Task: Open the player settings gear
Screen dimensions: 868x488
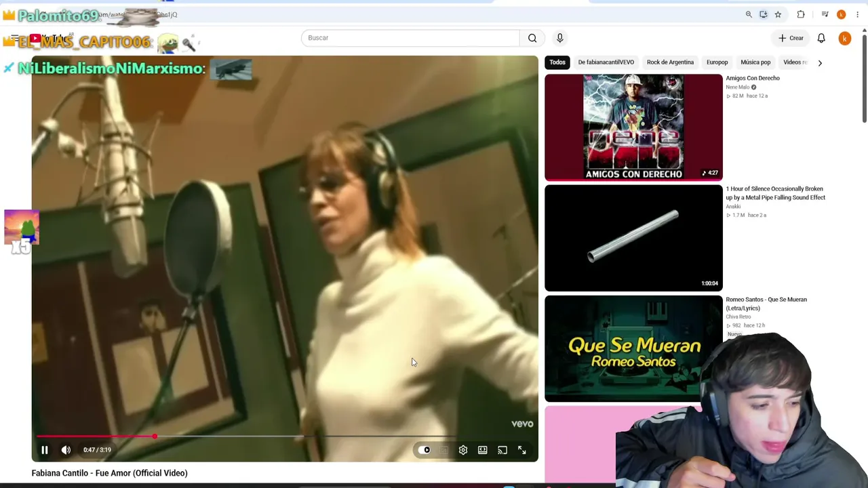Action: click(463, 450)
